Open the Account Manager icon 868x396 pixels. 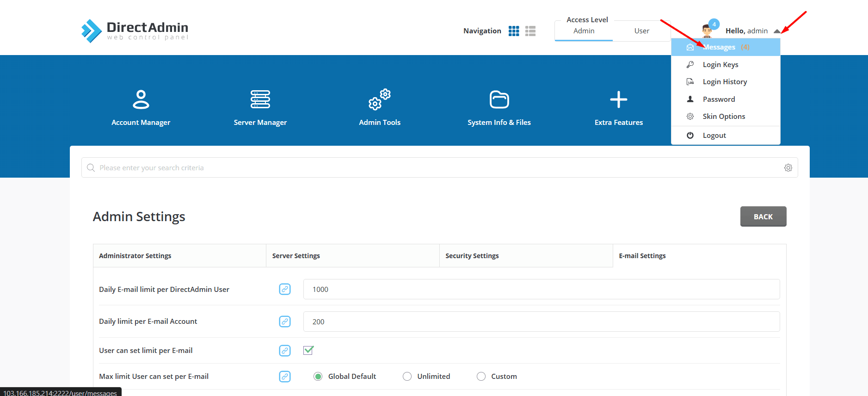click(141, 99)
